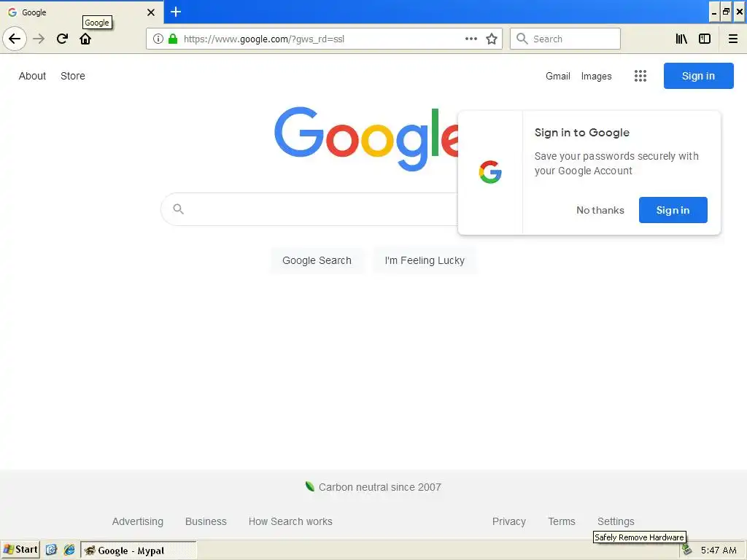Click magnifier icon in browser search box

point(522,39)
